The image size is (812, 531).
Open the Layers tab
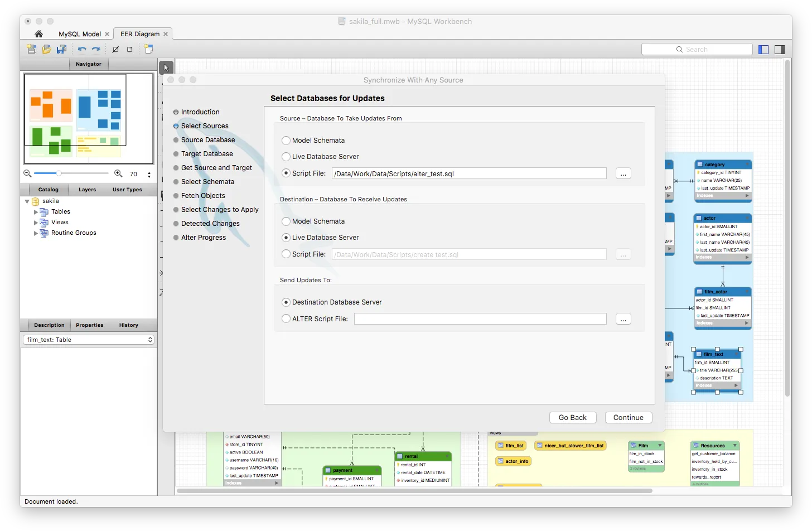87,190
